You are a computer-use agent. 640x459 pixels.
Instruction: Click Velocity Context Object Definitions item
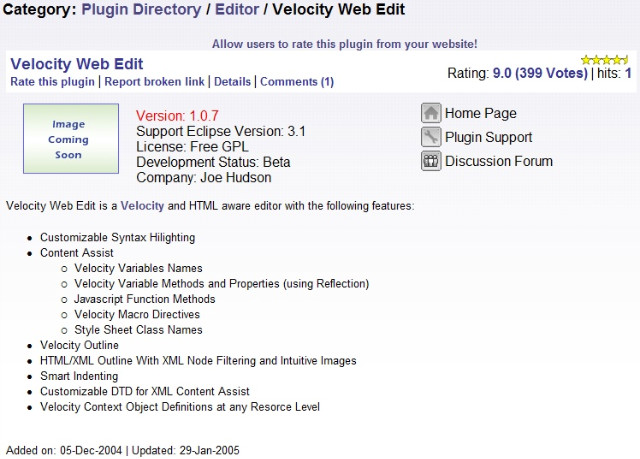(x=180, y=407)
